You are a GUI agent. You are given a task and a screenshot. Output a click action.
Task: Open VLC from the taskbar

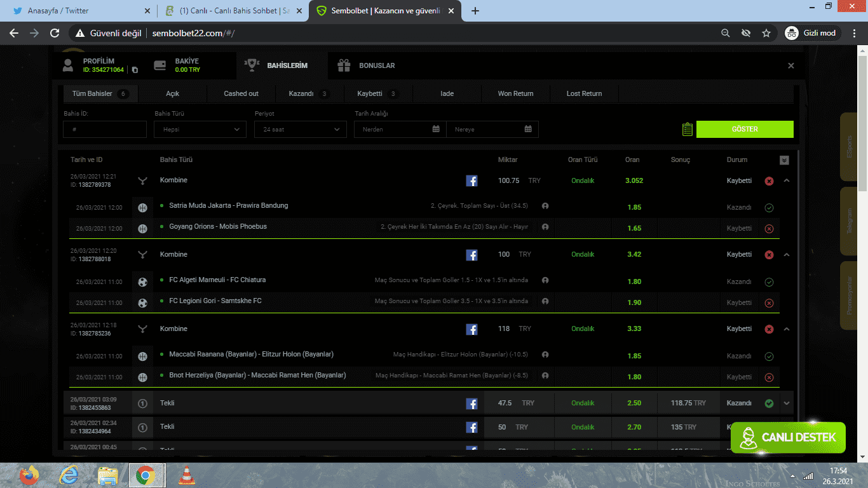(186, 475)
